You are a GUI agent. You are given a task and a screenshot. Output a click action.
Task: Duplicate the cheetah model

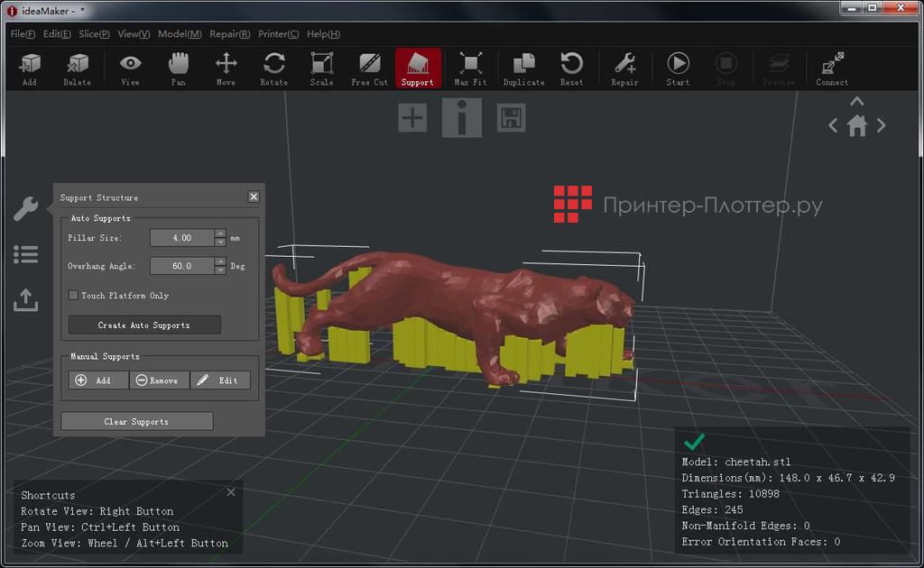coord(524,68)
